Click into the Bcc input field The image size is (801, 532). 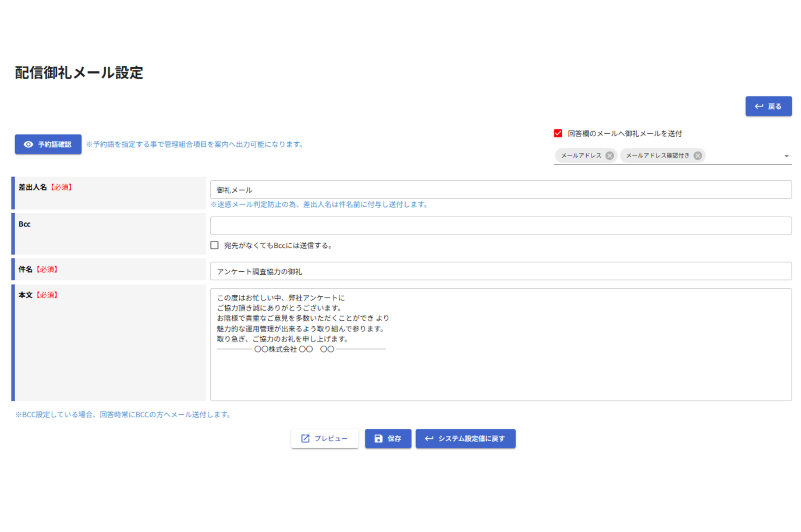coord(501,226)
